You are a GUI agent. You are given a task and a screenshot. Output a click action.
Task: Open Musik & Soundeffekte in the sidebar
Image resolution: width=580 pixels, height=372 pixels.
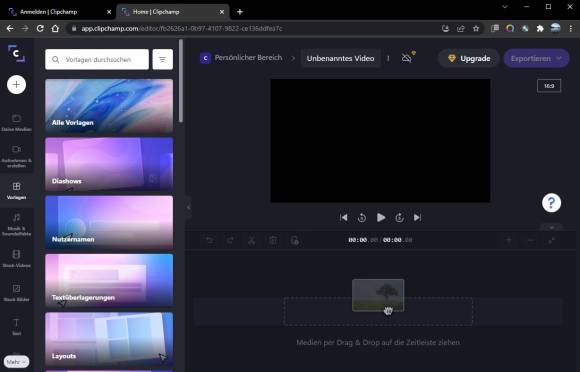16,224
